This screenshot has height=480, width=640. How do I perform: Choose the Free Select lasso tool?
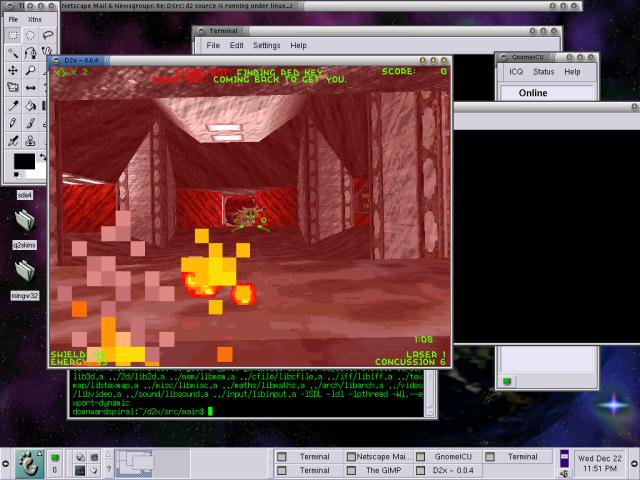click(47, 35)
